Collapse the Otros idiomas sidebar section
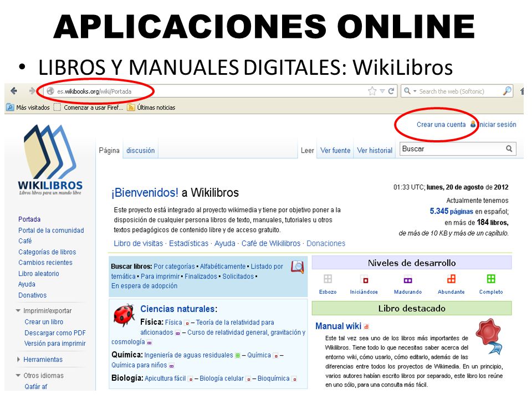 coord(18,375)
